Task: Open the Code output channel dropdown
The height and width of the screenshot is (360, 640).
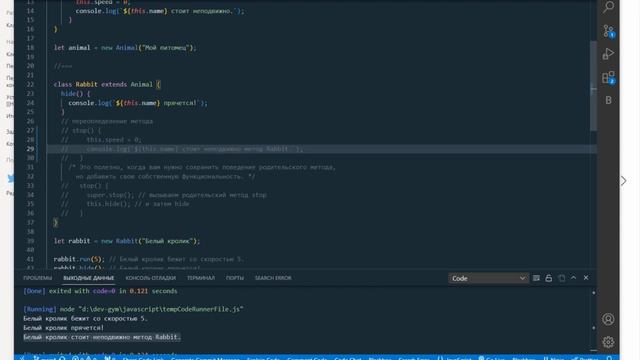Action: [488, 278]
